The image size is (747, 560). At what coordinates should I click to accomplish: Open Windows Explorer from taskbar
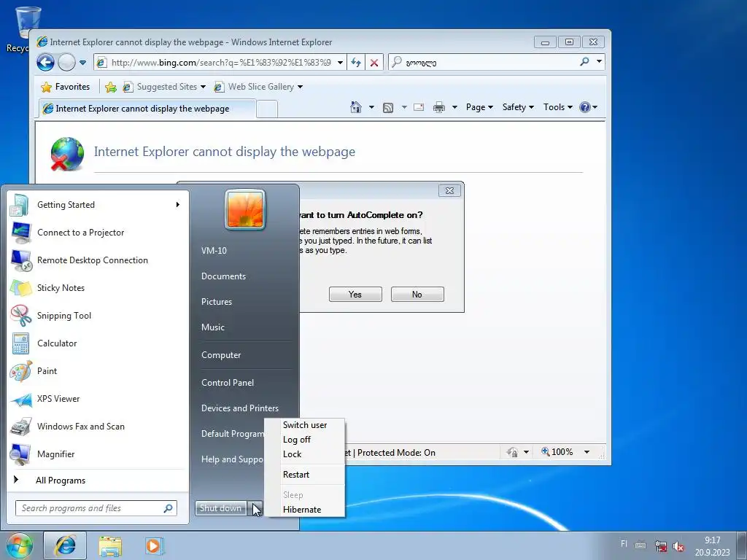point(110,545)
